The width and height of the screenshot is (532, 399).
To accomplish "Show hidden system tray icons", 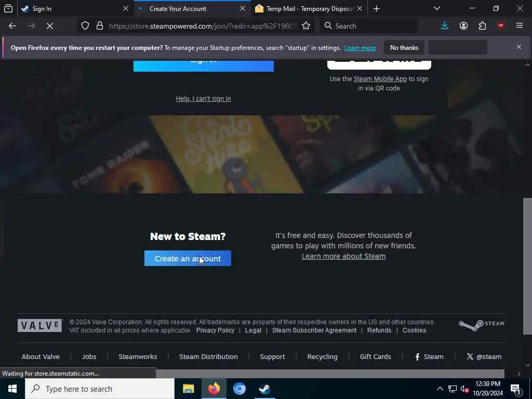I will (x=440, y=389).
